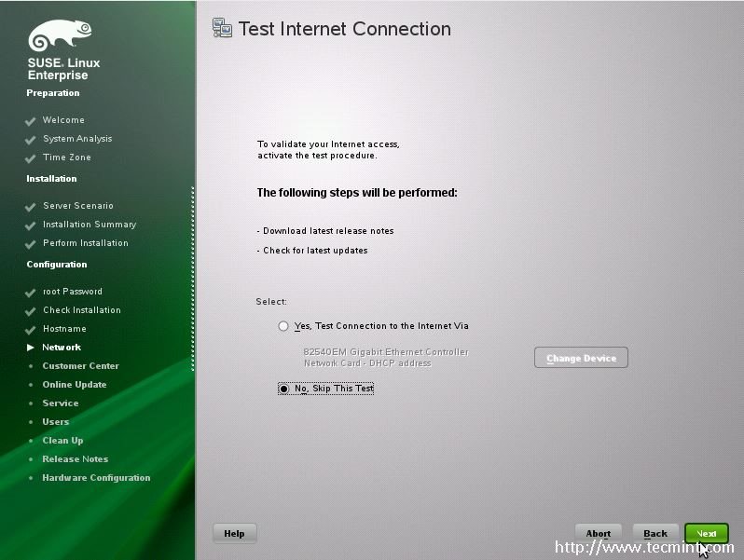This screenshot has height=560, width=744.
Task: Select the Release Notes step
Action: pyautogui.click(x=75, y=459)
